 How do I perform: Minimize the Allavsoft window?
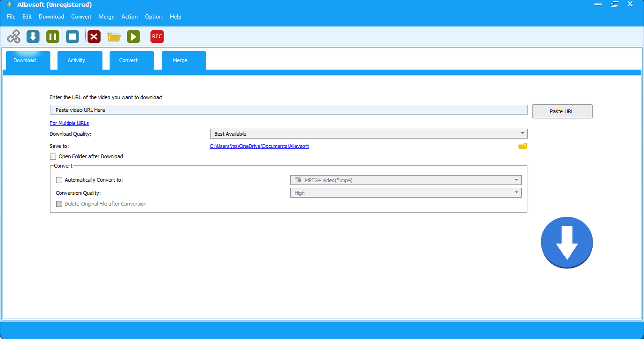(598, 4)
